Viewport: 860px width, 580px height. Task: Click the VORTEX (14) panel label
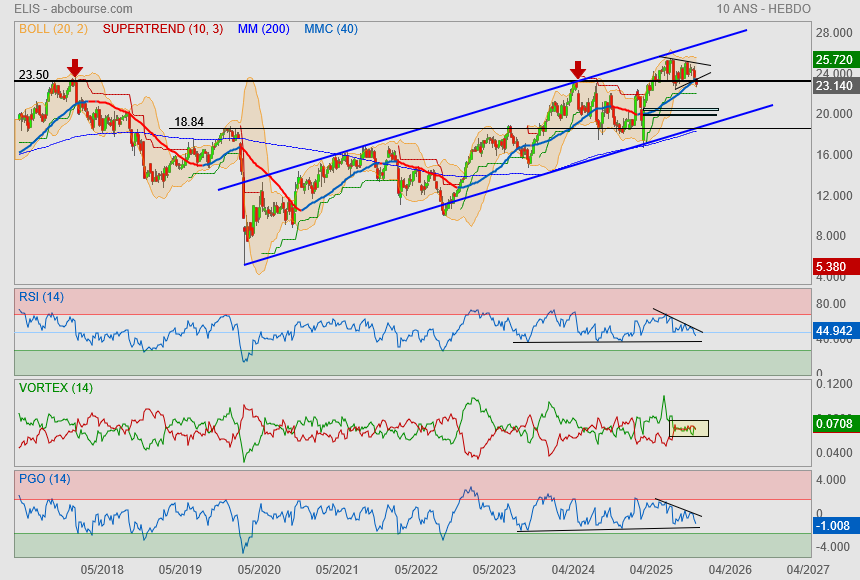[56, 388]
